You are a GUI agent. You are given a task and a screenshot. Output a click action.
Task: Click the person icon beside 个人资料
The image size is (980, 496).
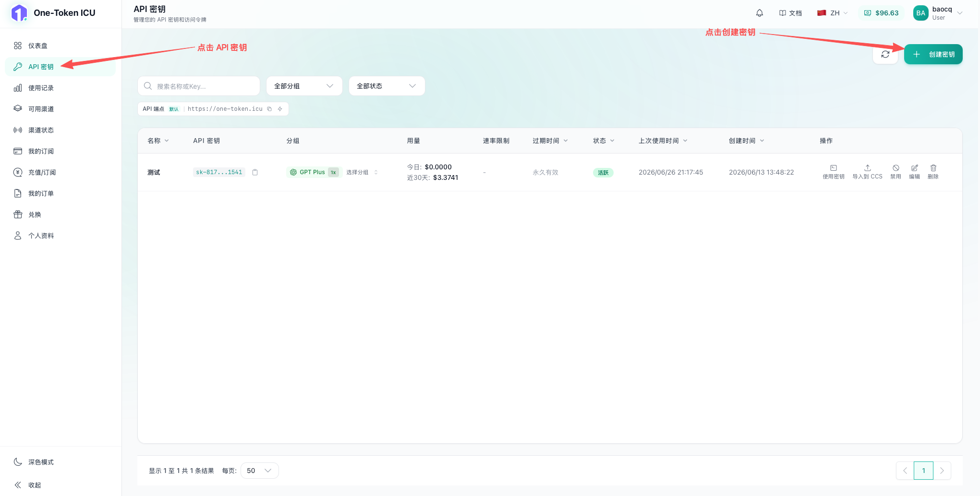(x=18, y=236)
